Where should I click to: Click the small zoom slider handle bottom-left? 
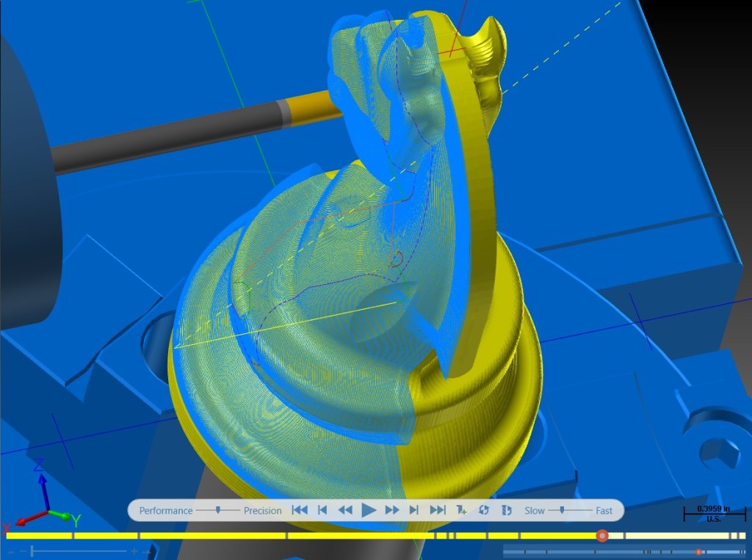click(x=32, y=551)
